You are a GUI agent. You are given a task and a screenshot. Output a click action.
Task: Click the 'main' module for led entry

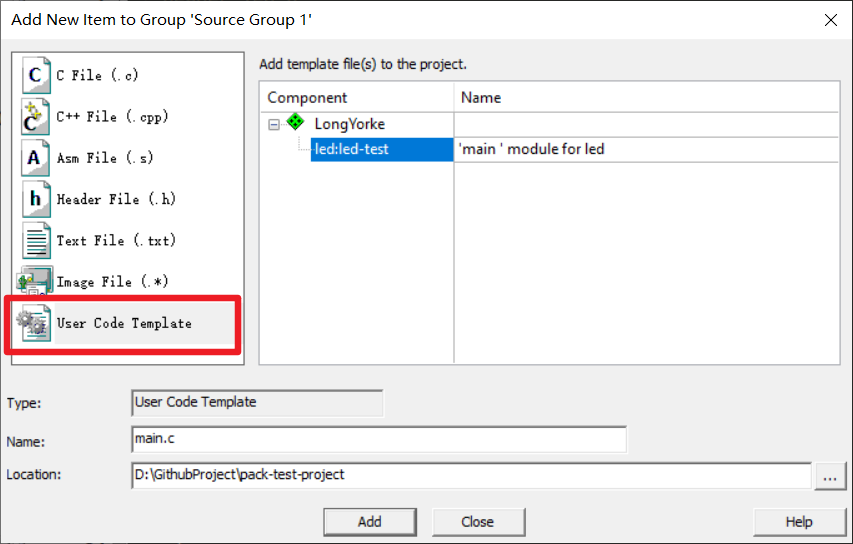531,149
